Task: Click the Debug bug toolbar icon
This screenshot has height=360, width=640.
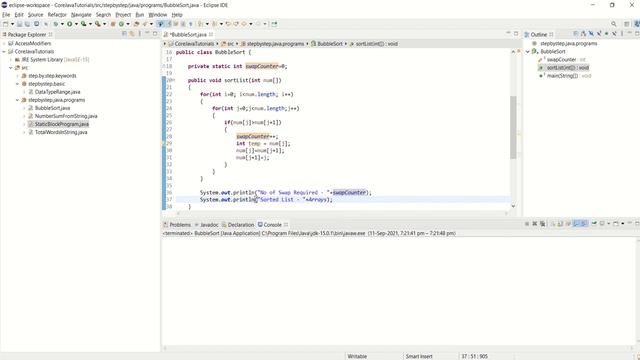Action: [56, 24]
